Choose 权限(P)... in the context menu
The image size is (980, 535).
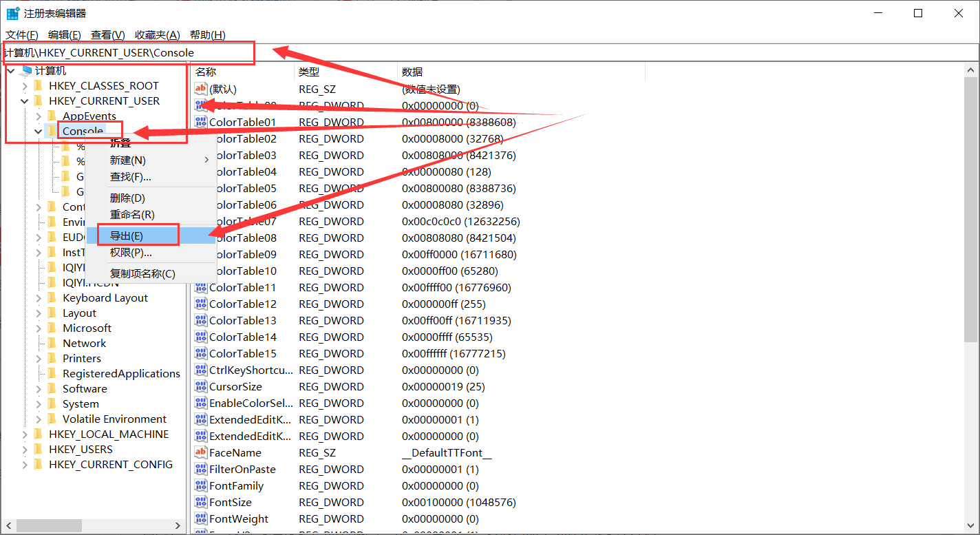coord(151,252)
